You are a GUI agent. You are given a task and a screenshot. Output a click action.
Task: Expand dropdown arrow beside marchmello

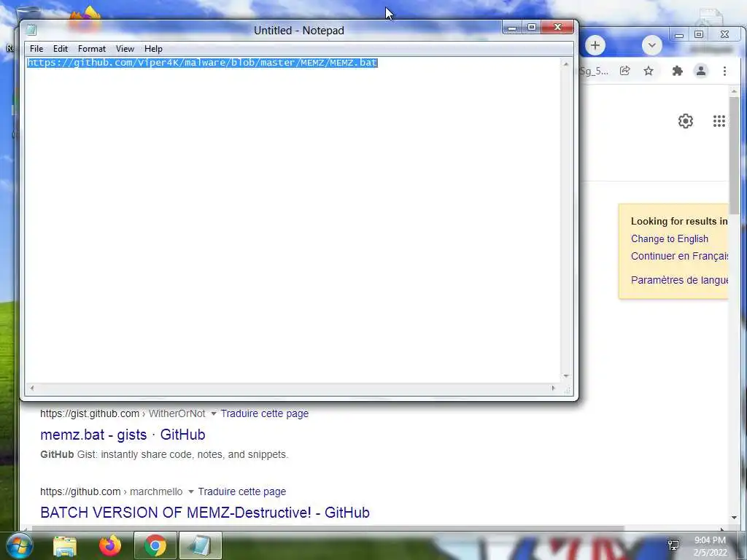pyautogui.click(x=191, y=492)
